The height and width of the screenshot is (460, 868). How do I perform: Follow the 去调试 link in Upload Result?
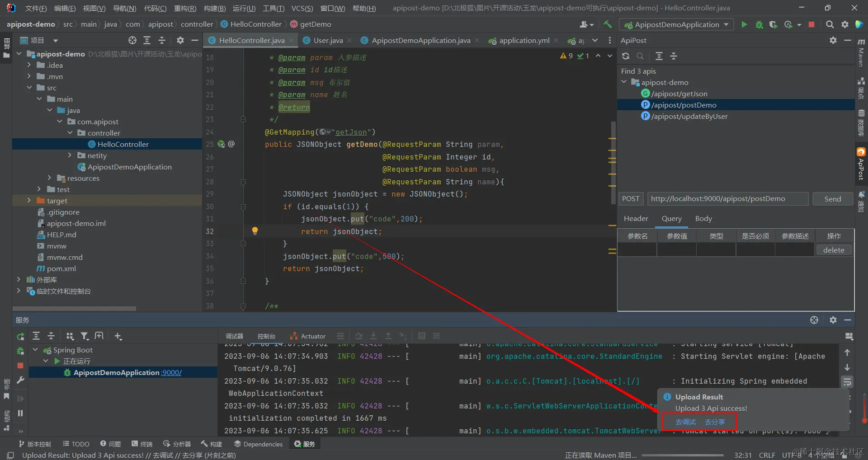tap(685, 422)
